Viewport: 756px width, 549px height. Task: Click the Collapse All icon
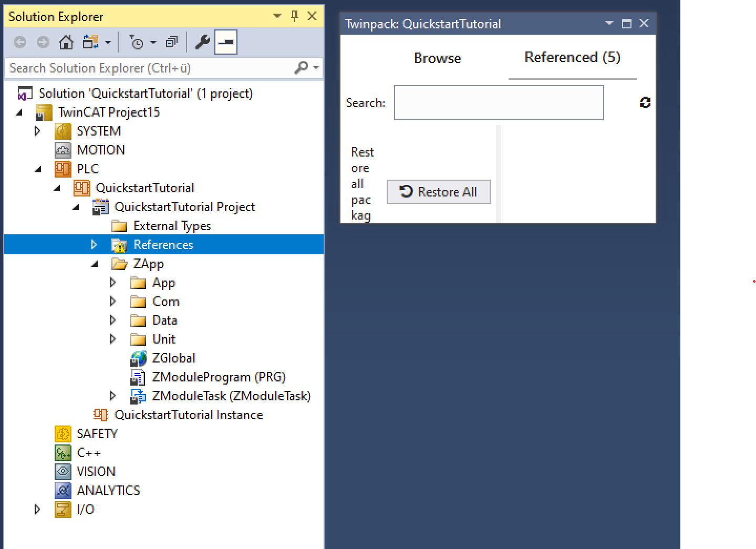[x=172, y=43]
